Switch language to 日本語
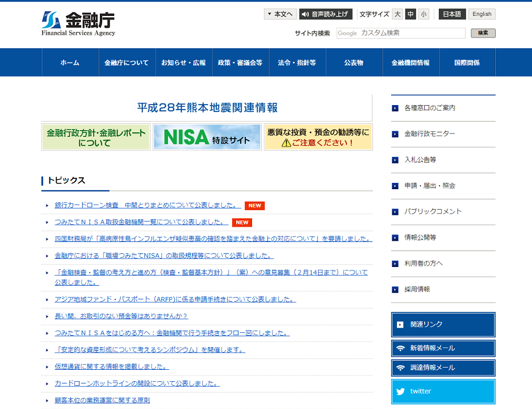Image resolution: width=532 pixels, height=409 pixels. pos(452,14)
